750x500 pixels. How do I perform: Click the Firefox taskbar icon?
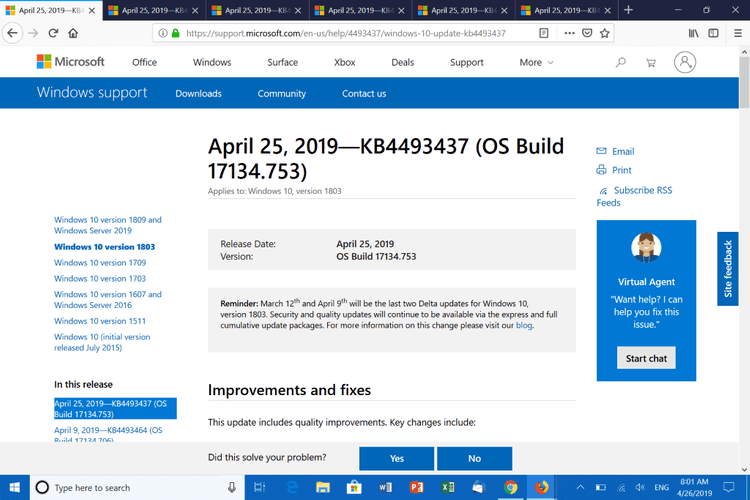pyautogui.click(x=541, y=488)
